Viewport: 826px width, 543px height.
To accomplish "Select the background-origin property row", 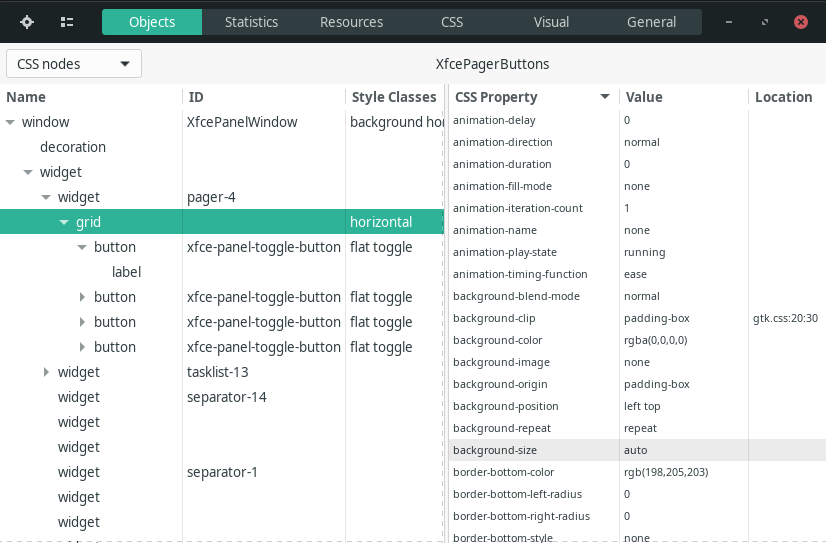I will pos(637,384).
